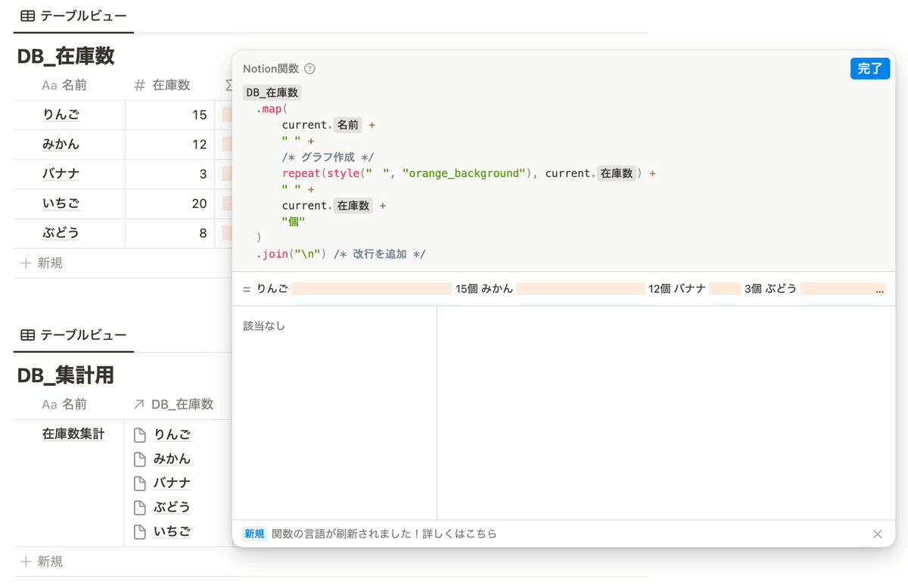Click the page icon next to linked いちご

pos(139,532)
